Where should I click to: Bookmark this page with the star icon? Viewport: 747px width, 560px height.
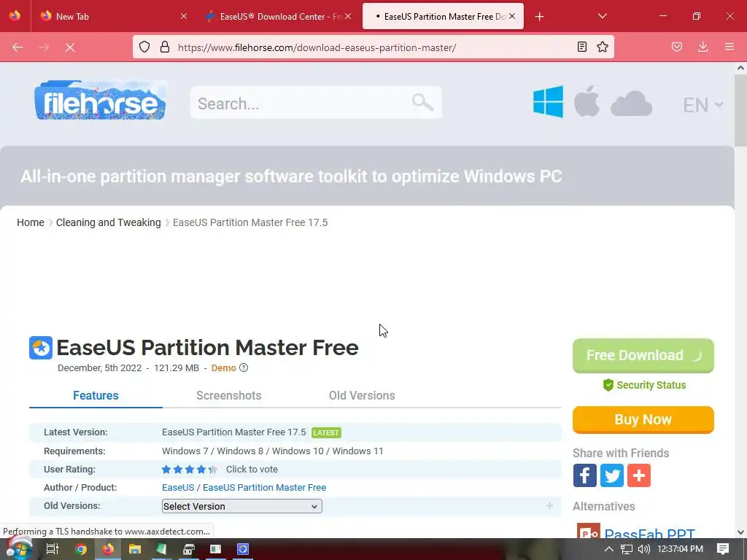click(x=603, y=47)
